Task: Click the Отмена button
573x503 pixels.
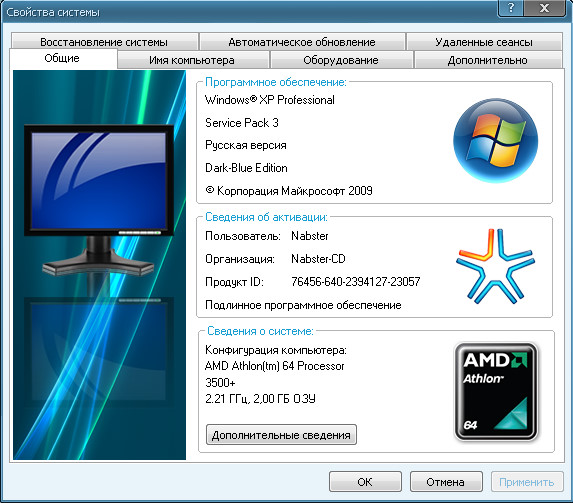Action: [446, 482]
